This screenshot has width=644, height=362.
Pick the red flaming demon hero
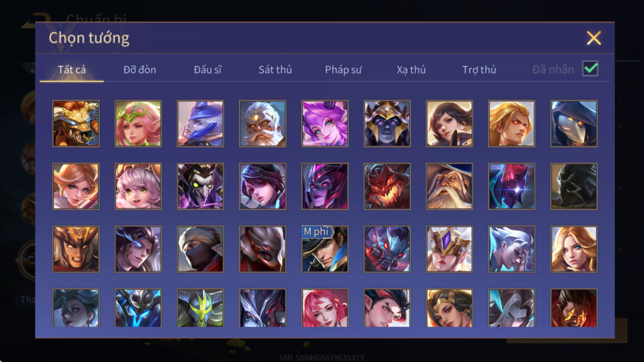pyautogui.click(x=387, y=186)
